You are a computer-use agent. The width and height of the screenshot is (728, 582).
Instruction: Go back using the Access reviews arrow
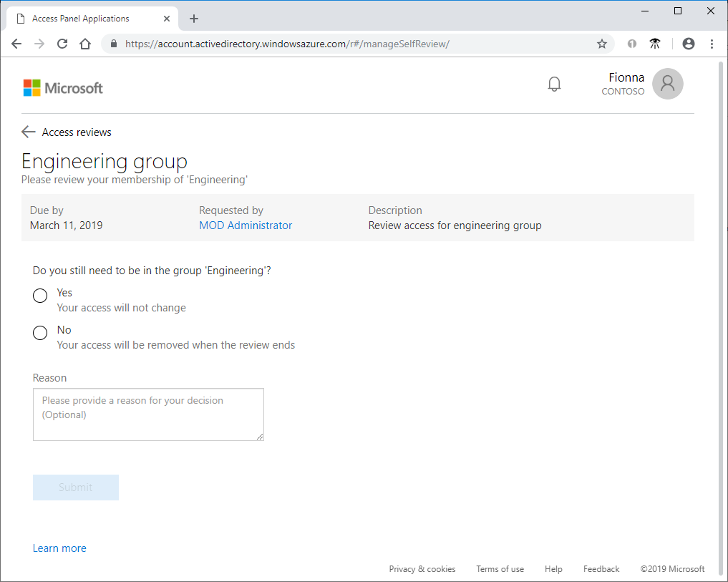28,132
